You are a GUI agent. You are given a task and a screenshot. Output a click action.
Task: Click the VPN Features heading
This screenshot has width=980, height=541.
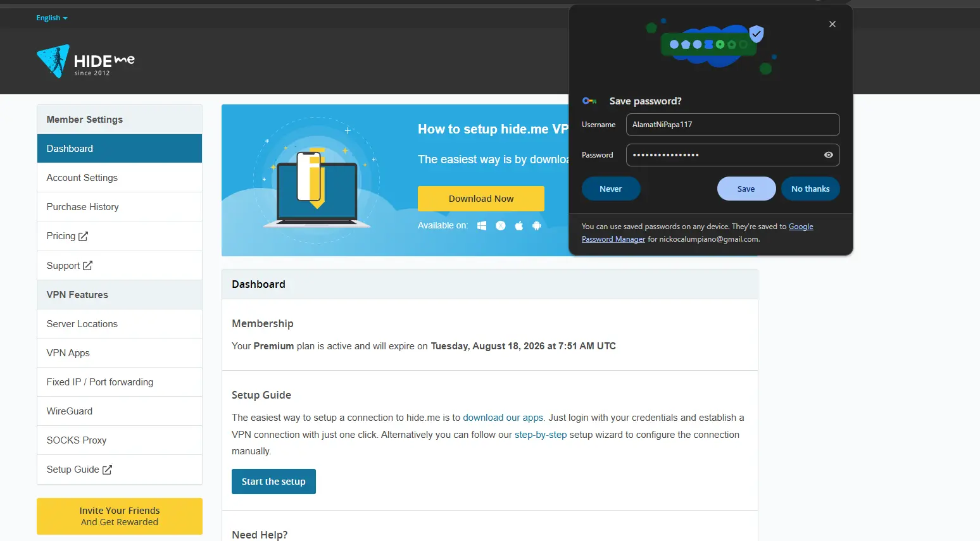(x=77, y=295)
